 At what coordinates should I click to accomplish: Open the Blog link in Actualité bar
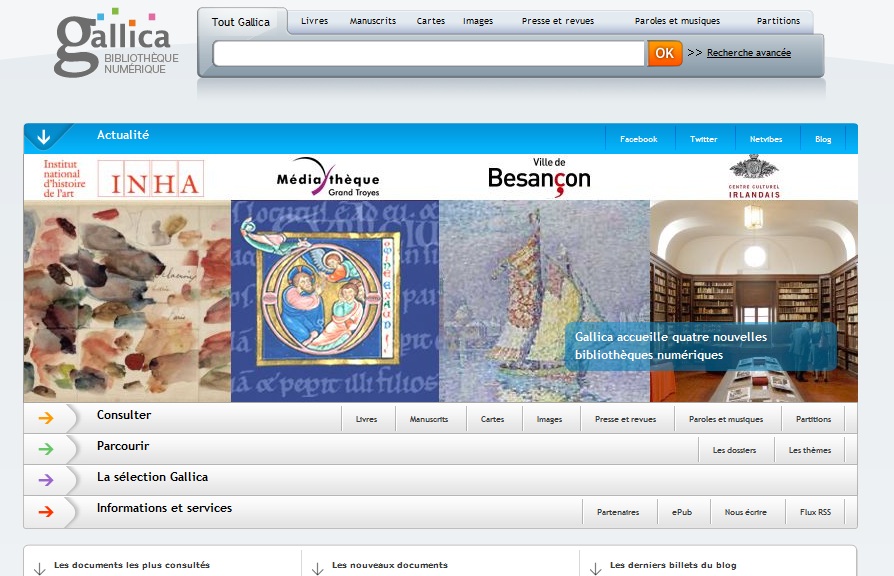(x=823, y=139)
